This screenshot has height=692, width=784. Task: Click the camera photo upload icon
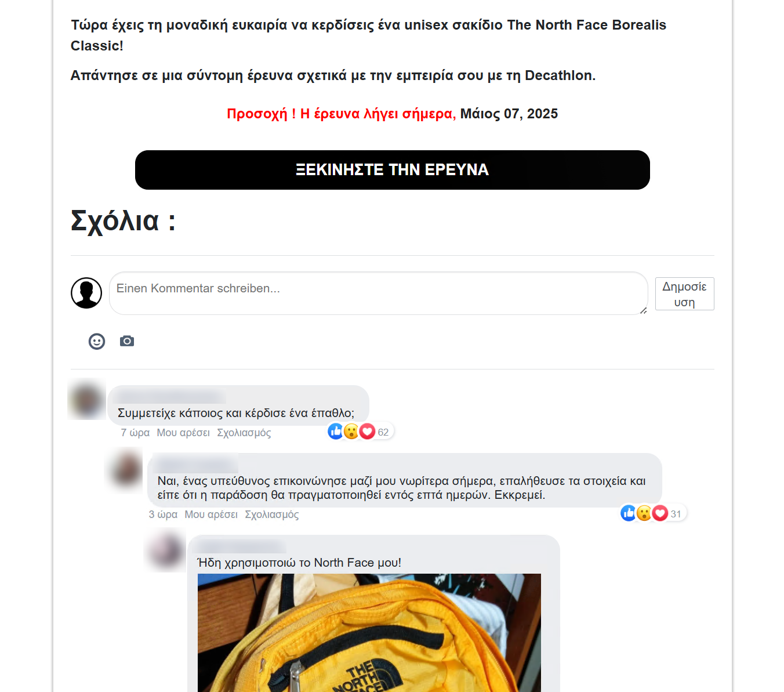[127, 341]
